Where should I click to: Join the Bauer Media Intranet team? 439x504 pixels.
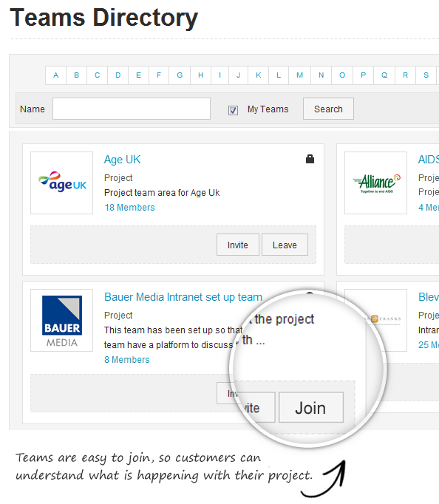pos(310,408)
